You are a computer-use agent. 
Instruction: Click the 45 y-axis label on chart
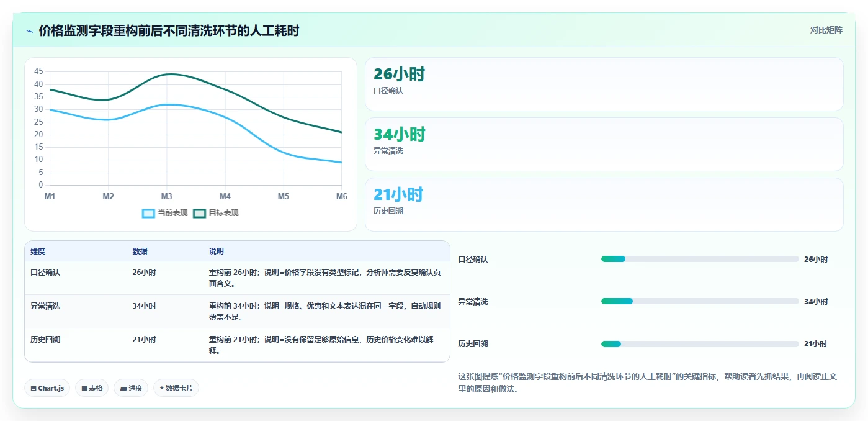click(38, 71)
